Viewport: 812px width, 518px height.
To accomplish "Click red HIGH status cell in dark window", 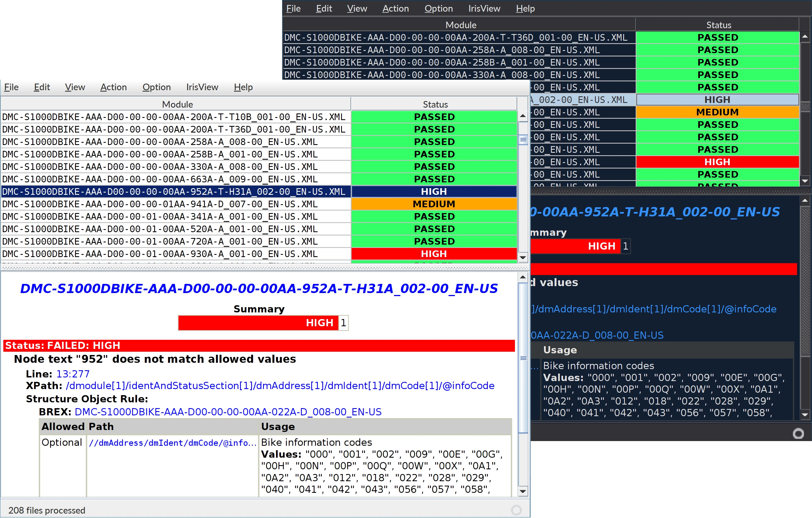I will click(718, 162).
